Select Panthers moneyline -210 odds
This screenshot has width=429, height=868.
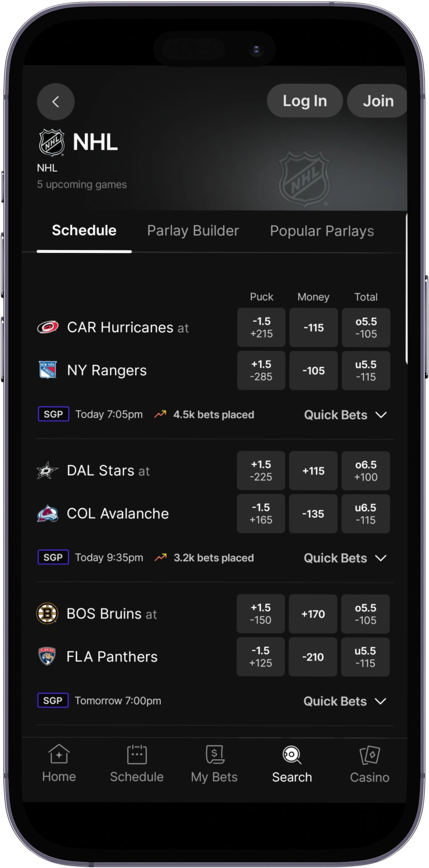click(x=313, y=657)
